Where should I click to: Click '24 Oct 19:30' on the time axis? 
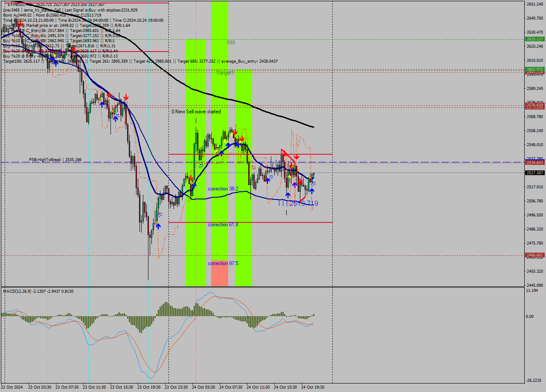point(312,387)
